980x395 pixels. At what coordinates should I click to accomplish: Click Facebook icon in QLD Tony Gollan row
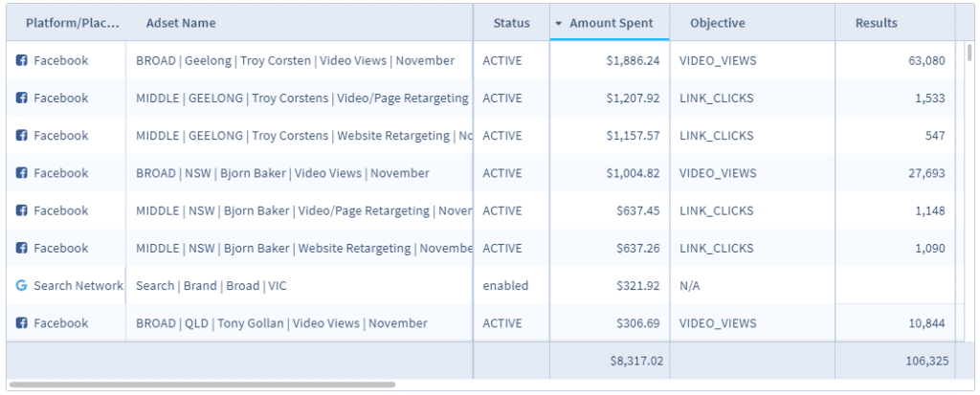coord(22,323)
